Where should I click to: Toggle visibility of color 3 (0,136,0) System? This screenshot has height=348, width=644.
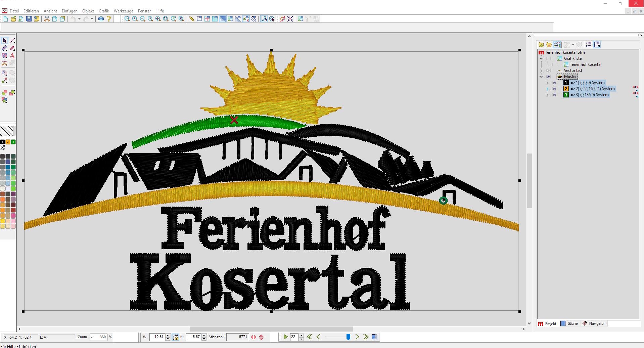554,95
